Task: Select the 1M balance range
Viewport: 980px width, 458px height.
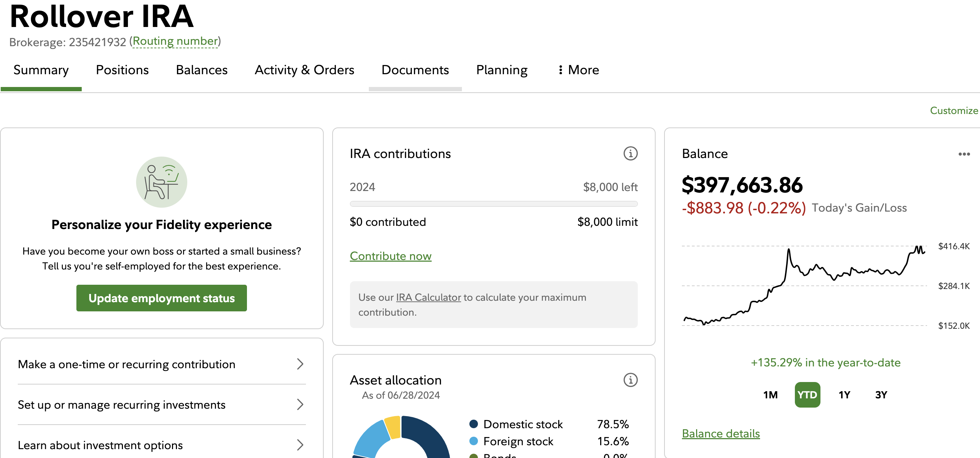Action: tap(770, 394)
